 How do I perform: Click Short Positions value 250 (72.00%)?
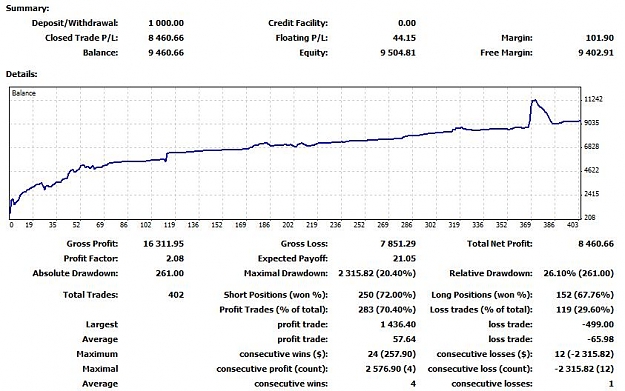pyautogui.click(x=387, y=295)
